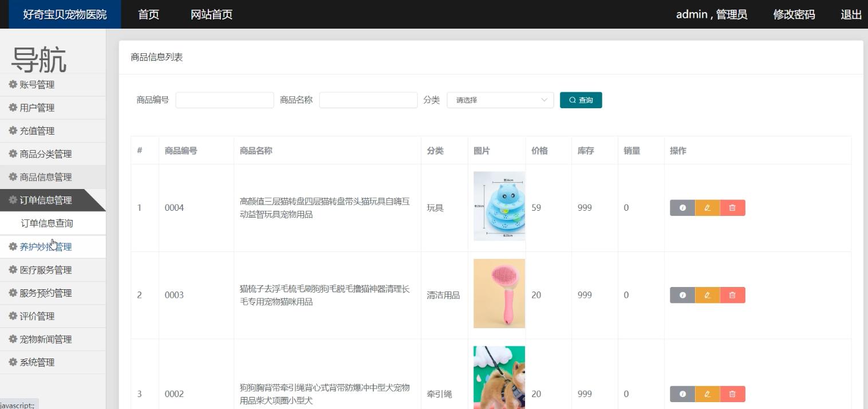
Task: Click the cat toy product thumbnail
Action: coord(499,206)
